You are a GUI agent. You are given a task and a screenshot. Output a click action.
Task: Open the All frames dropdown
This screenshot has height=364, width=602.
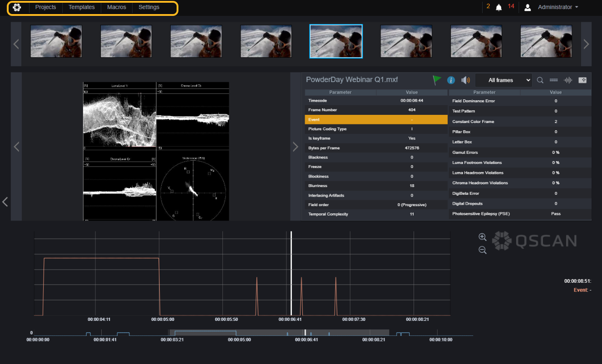coord(503,80)
